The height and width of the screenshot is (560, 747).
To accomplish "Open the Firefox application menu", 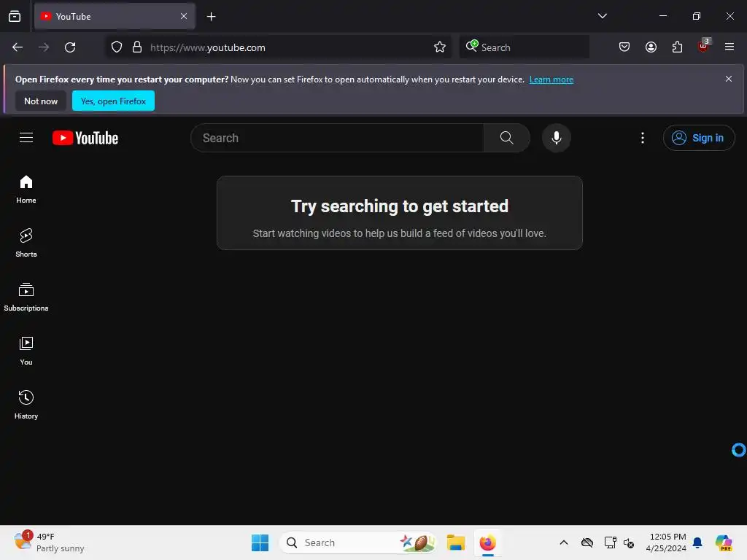I will click(729, 47).
